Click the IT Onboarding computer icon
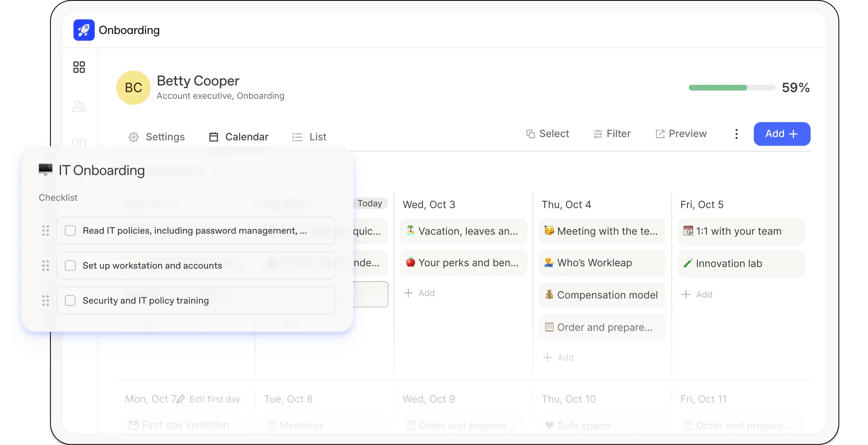Viewport: 868px width, 445px height. pyautogui.click(x=46, y=170)
